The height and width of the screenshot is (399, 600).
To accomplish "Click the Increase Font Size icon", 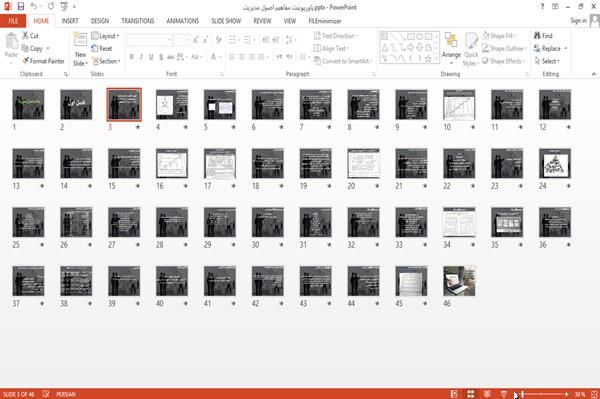I will coord(196,40).
